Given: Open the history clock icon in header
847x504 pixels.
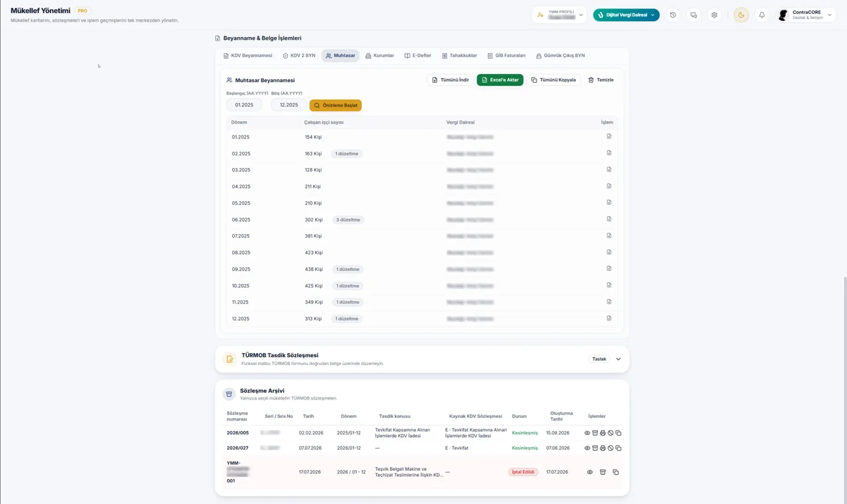Looking at the screenshot, I should 673,15.
